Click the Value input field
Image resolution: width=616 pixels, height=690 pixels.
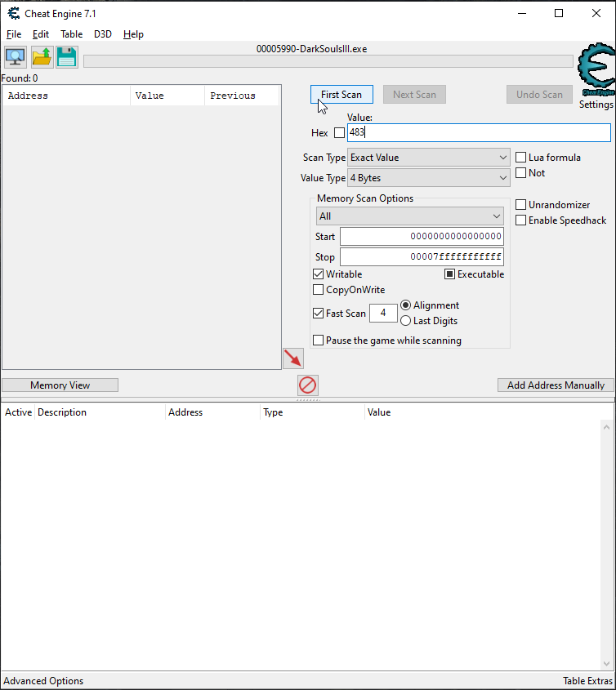pos(478,133)
